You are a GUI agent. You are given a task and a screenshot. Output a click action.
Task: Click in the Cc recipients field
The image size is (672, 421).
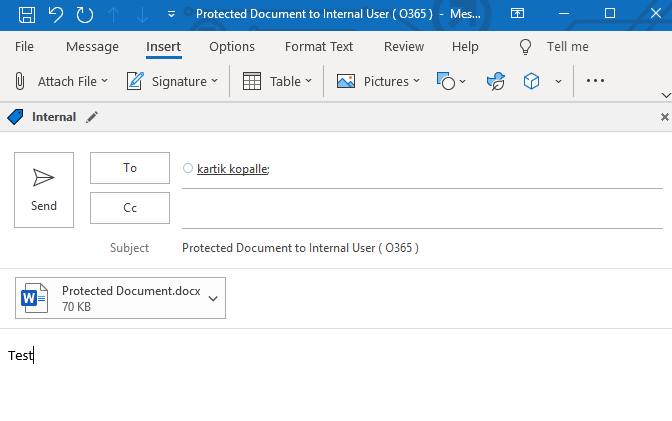click(x=422, y=209)
